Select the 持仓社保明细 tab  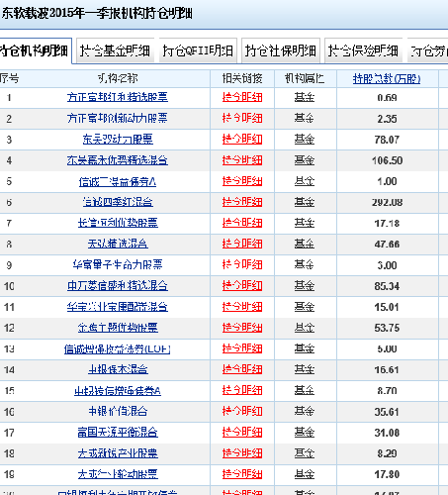[x=281, y=50]
